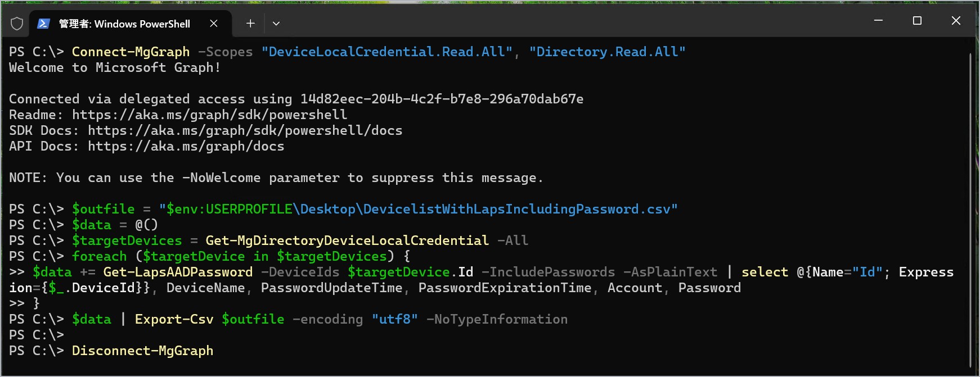Click the PowerShell icon on the tab

coord(43,24)
